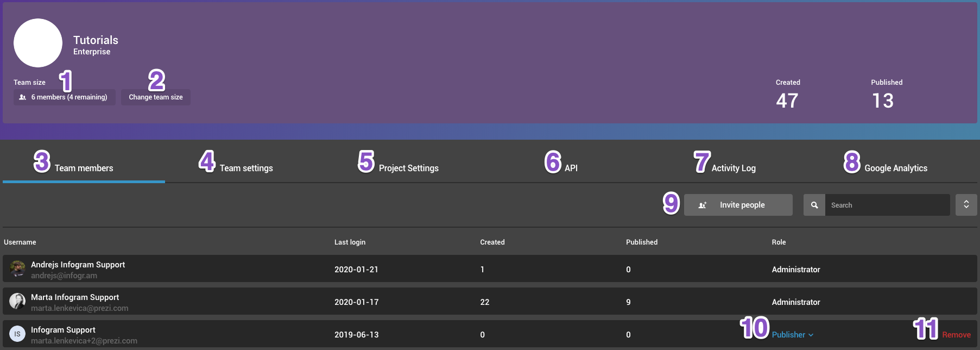Screen dimensions: 980x350
Task: Click Andrejs's Administrator role text
Action: point(796,270)
